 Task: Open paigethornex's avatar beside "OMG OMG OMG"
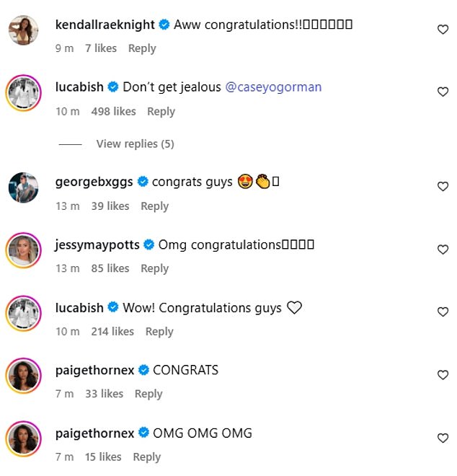[x=22, y=439]
